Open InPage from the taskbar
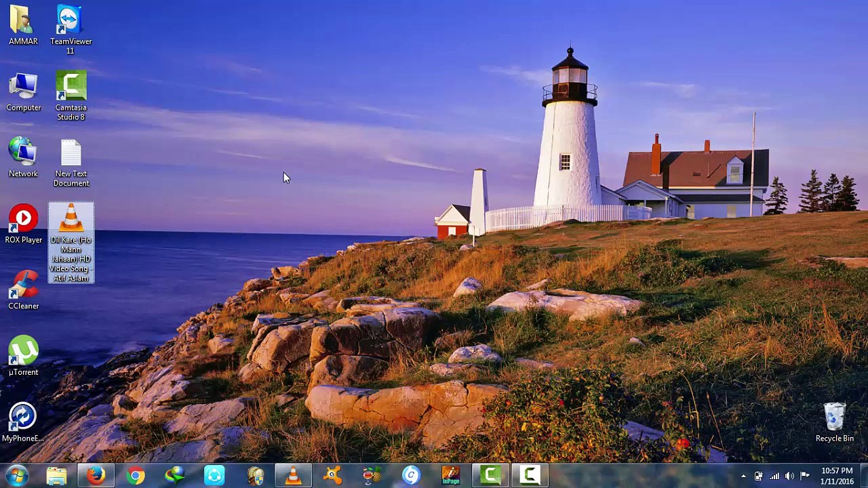The width and height of the screenshot is (868, 488). click(451, 476)
